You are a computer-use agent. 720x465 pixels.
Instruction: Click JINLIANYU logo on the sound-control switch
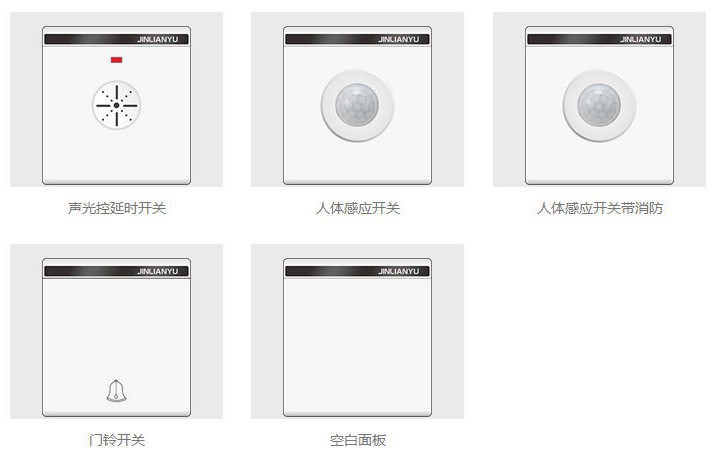point(158,39)
